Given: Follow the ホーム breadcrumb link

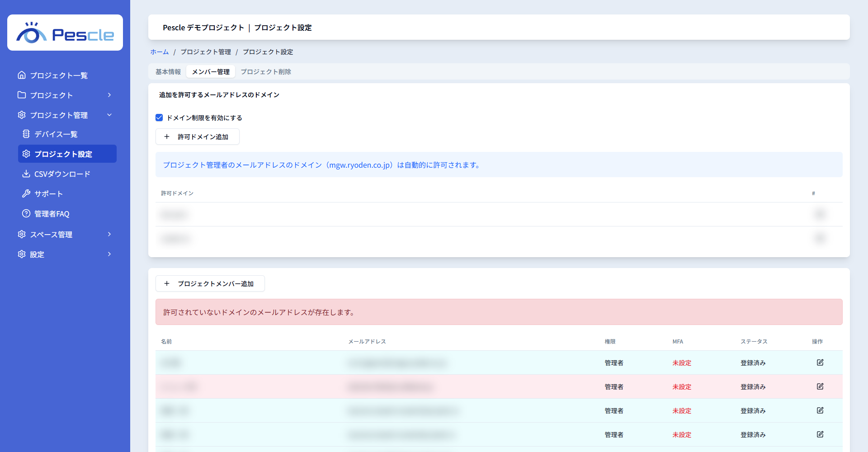Looking at the screenshot, I should pyautogui.click(x=160, y=52).
